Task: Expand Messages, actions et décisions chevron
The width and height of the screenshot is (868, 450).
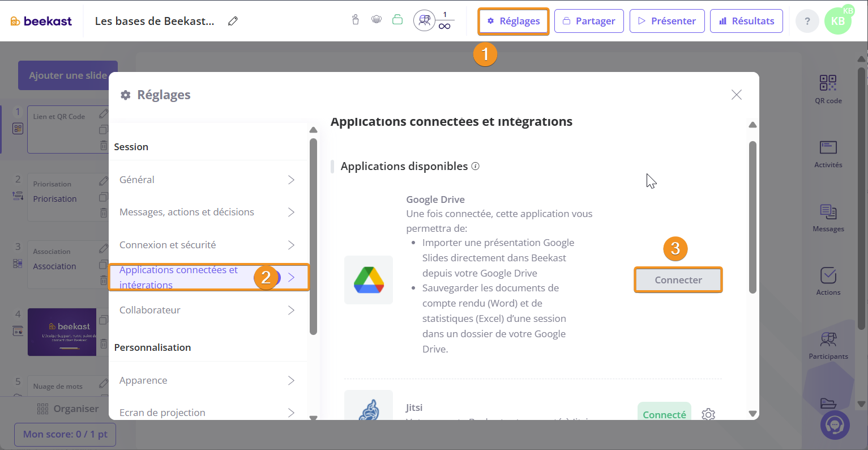Action: tap(291, 212)
